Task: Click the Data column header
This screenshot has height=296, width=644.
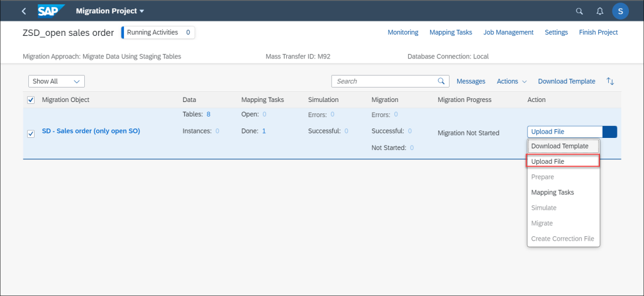Action: [189, 100]
